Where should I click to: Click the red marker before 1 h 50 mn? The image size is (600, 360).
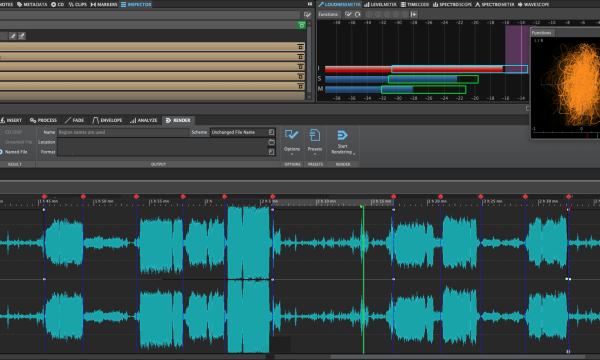click(83, 196)
